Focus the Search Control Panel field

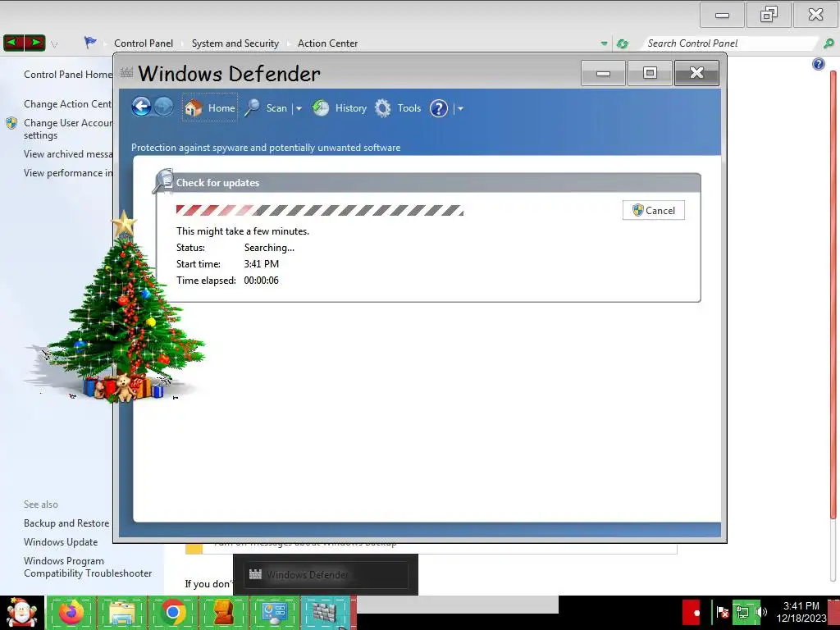(731, 43)
